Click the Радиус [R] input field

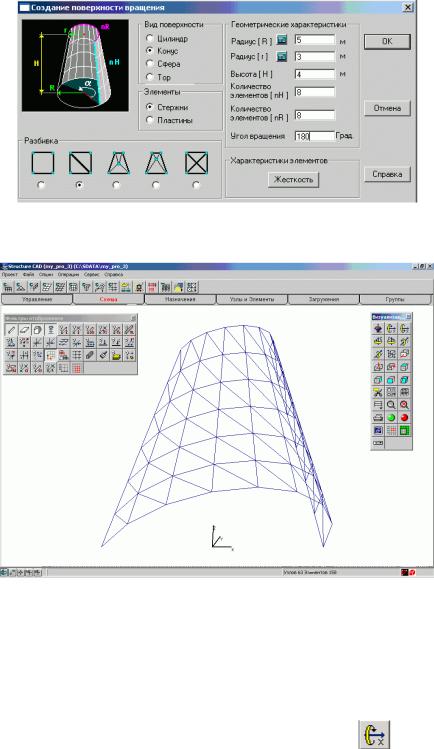(x=315, y=40)
